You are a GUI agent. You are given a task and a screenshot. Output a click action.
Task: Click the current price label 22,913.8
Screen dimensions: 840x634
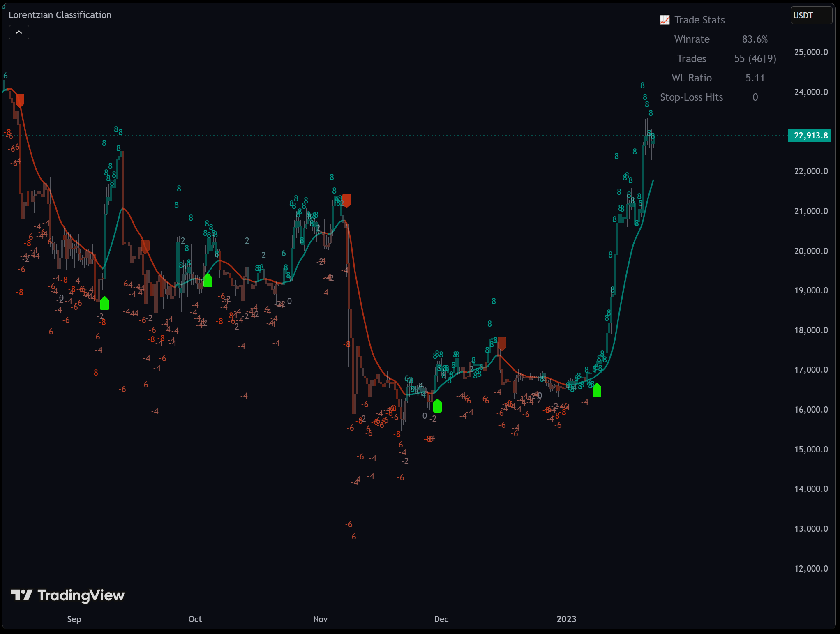tap(810, 136)
